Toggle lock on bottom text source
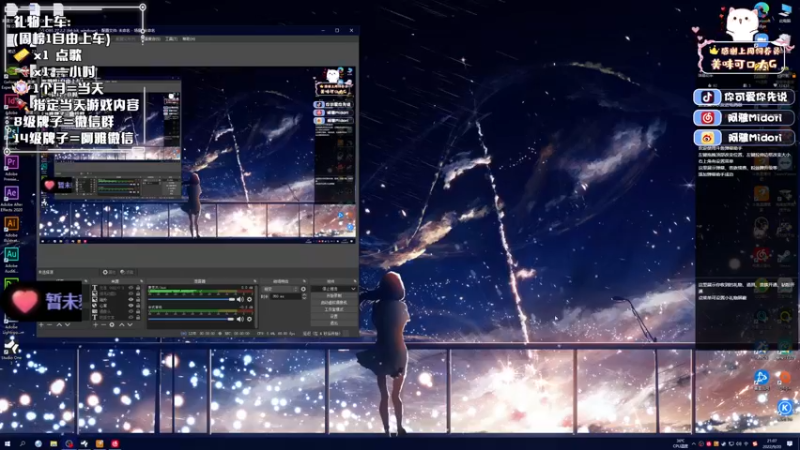800x450 pixels. (138, 317)
